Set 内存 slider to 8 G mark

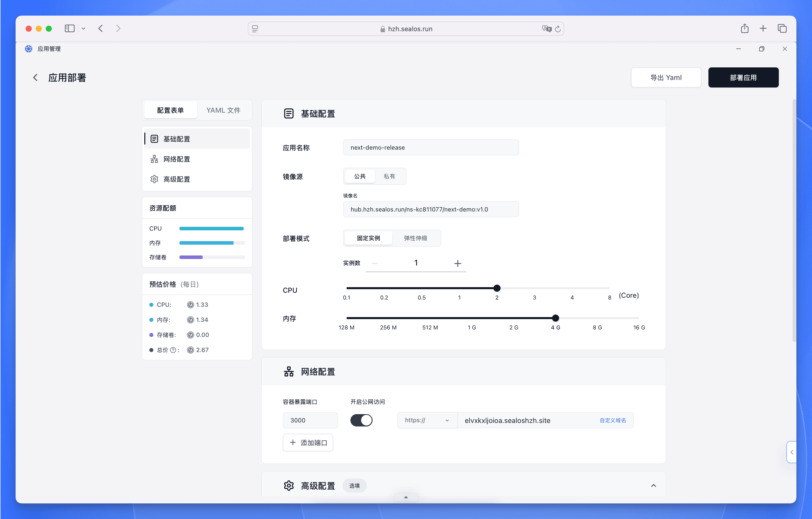(597, 318)
